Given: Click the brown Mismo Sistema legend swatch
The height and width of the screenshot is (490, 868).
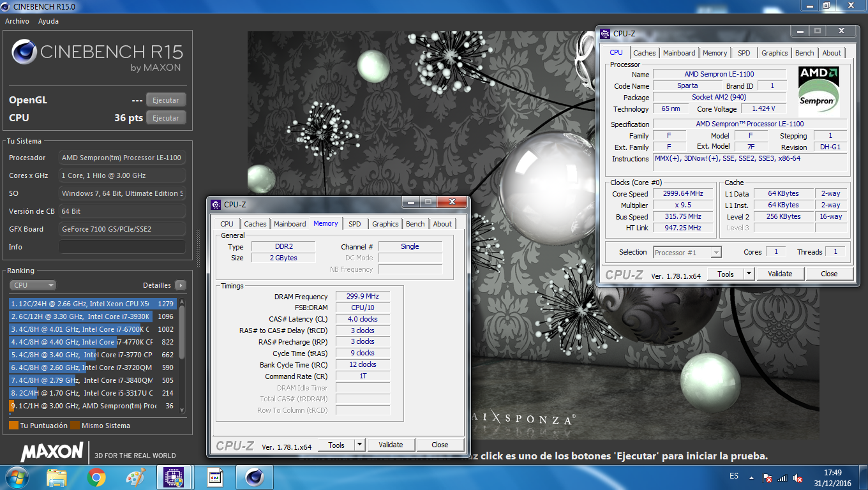Looking at the screenshot, I should 75,426.
